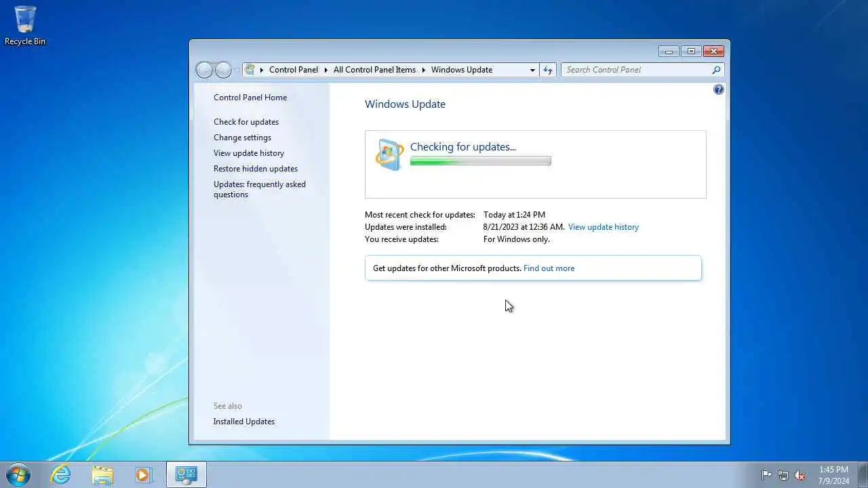The image size is (868, 488).
Task: Open the clock showing 1:45 PM
Action: tap(833, 475)
